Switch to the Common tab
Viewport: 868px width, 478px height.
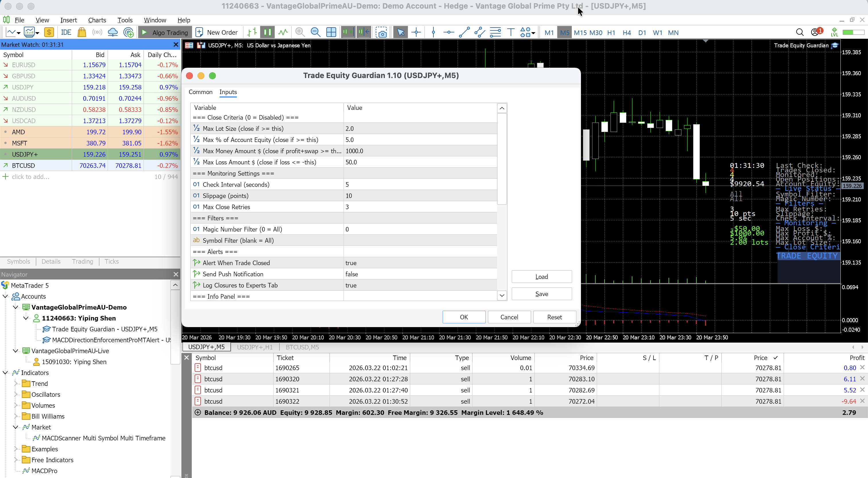click(200, 92)
